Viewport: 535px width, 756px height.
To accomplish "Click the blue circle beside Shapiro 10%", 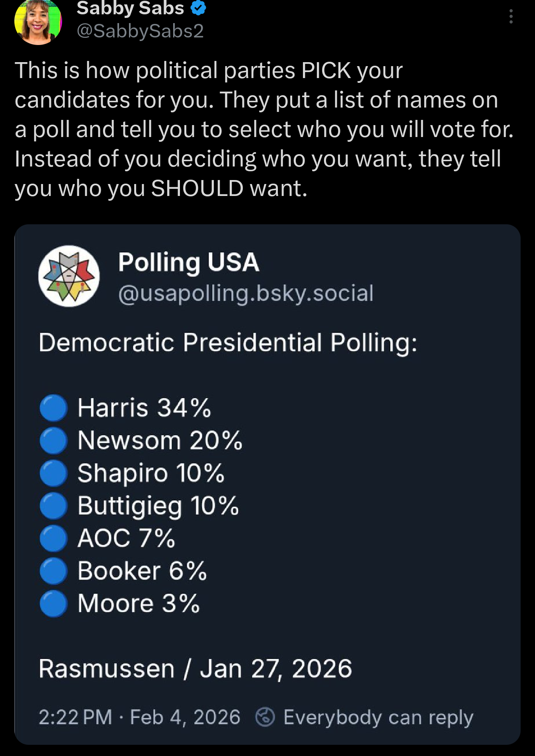I will click(x=53, y=473).
